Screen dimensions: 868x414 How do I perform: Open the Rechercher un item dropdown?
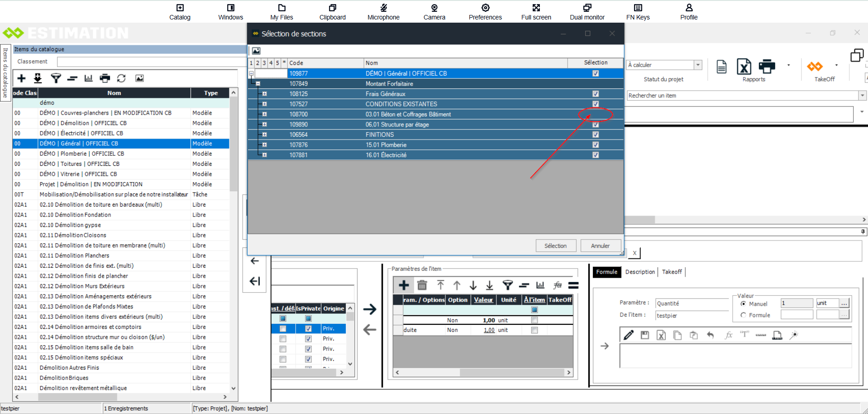[x=862, y=96]
